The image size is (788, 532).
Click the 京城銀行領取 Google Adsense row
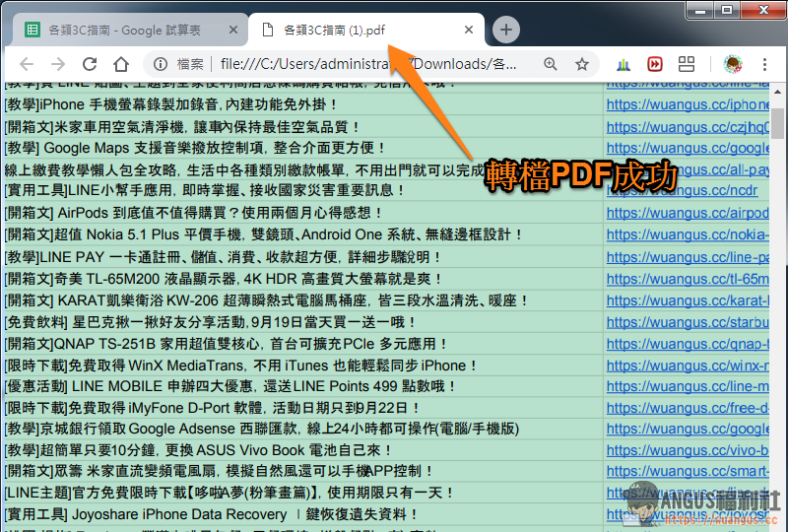pyautogui.click(x=262, y=429)
